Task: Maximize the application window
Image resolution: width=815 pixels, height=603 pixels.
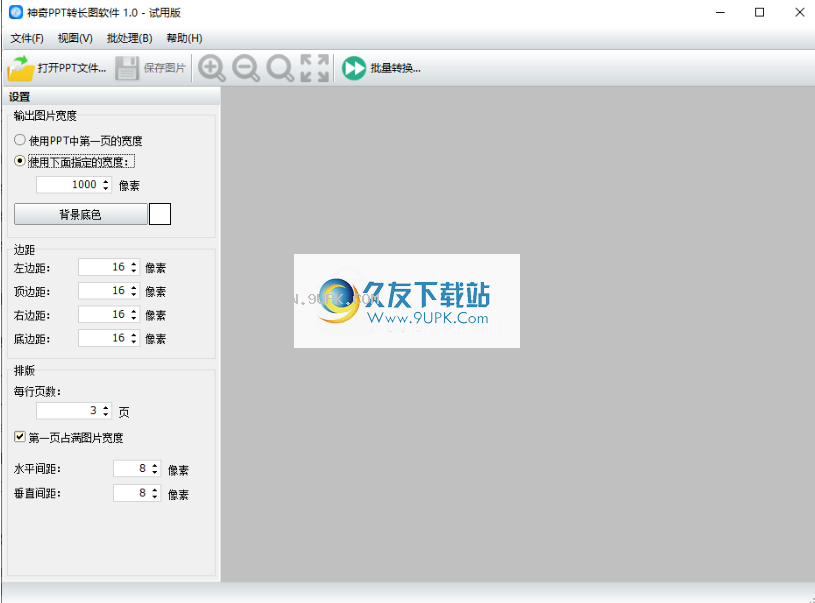Action: [759, 12]
